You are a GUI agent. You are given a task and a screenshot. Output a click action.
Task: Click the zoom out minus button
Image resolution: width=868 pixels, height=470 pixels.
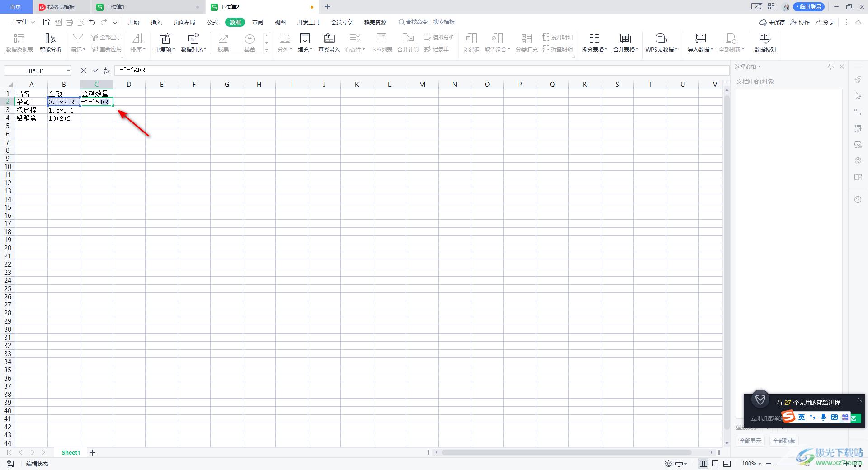point(769,464)
